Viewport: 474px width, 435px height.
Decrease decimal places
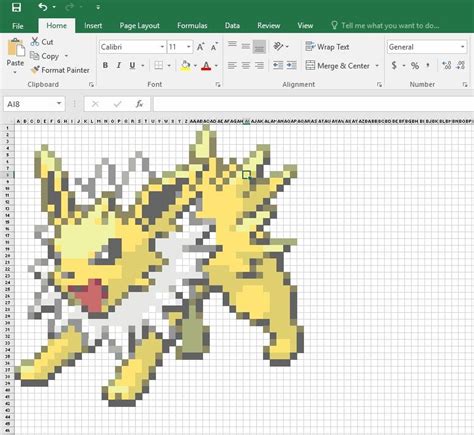(x=461, y=65)
